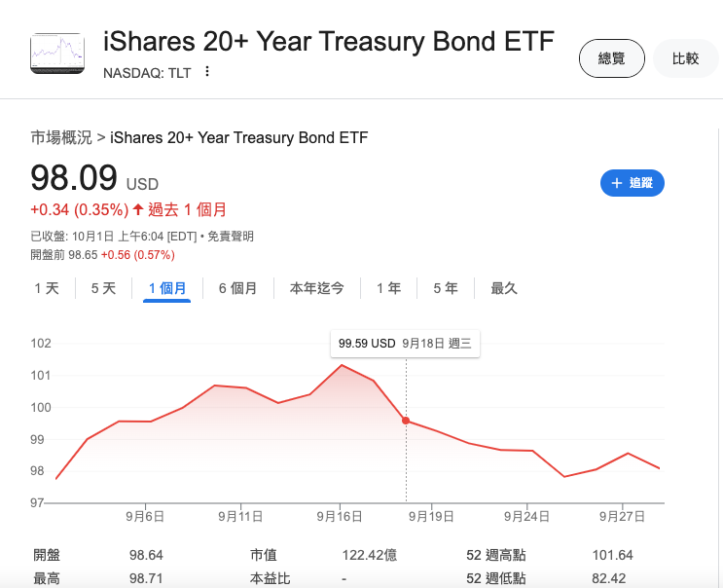Select the 5 年 time range
The height and width of the screenshot is (588, 723).
click(x=446, y=288)
